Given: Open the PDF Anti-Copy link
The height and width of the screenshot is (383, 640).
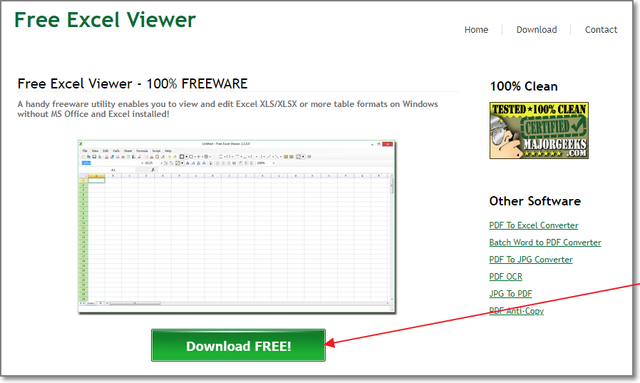Looking at the screenshot, I should coord(516,311).
